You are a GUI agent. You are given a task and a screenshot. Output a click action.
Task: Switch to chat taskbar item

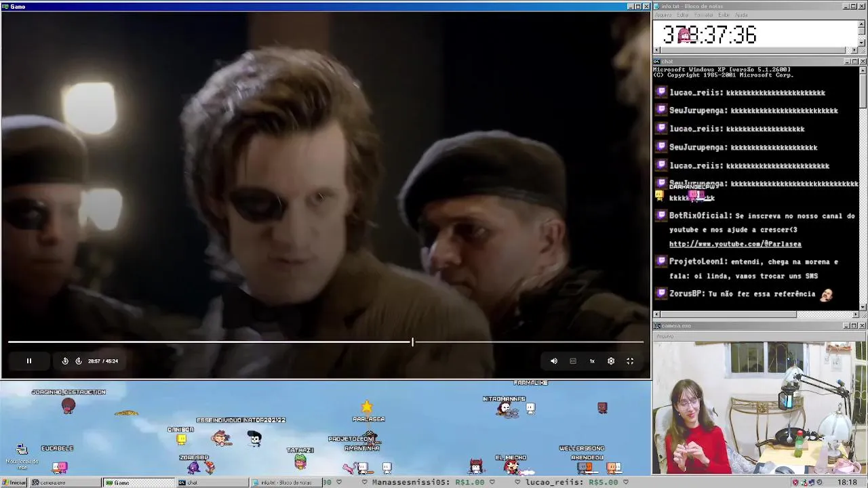tap(212, 483)
